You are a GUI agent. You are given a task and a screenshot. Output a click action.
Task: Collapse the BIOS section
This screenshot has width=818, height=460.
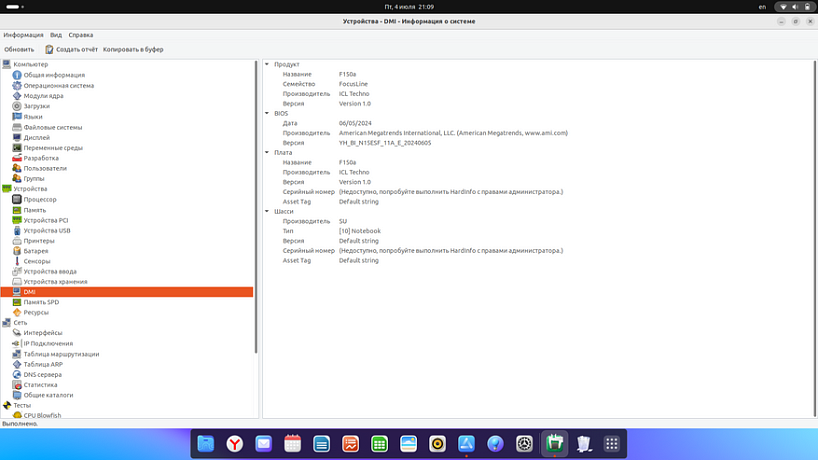point(267,113)
